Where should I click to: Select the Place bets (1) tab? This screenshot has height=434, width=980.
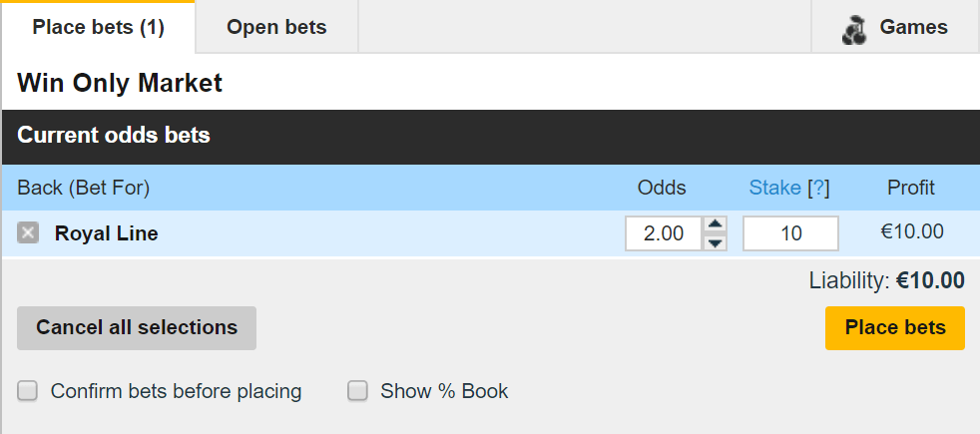[x=98, y=27]
